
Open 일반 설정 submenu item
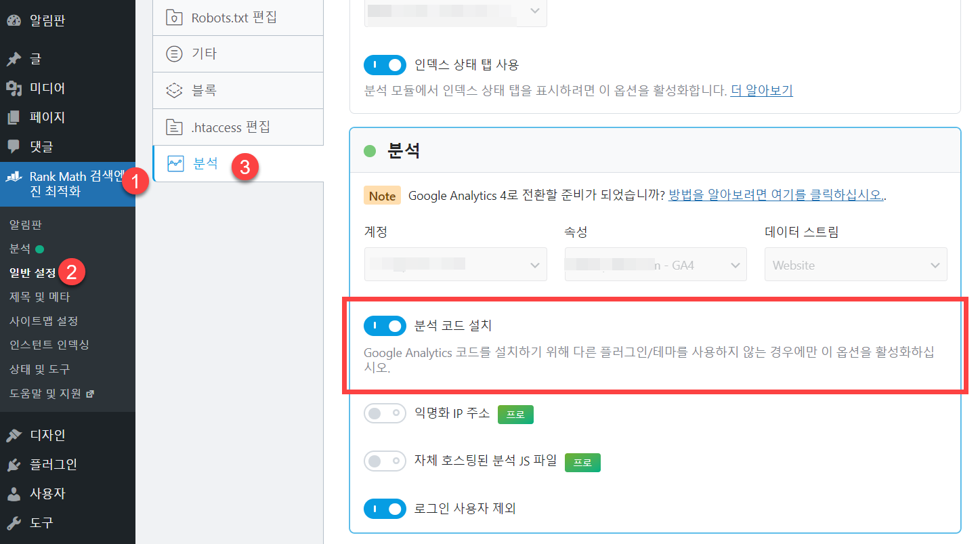coord(33,272)
